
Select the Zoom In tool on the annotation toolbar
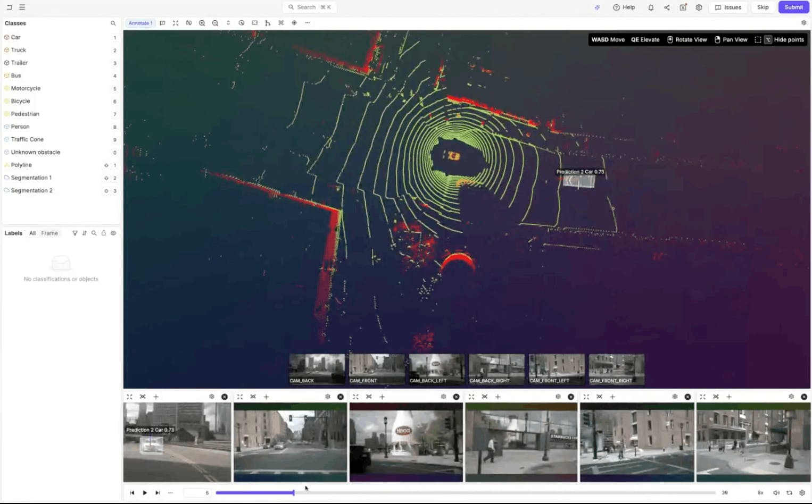(202, 23)
